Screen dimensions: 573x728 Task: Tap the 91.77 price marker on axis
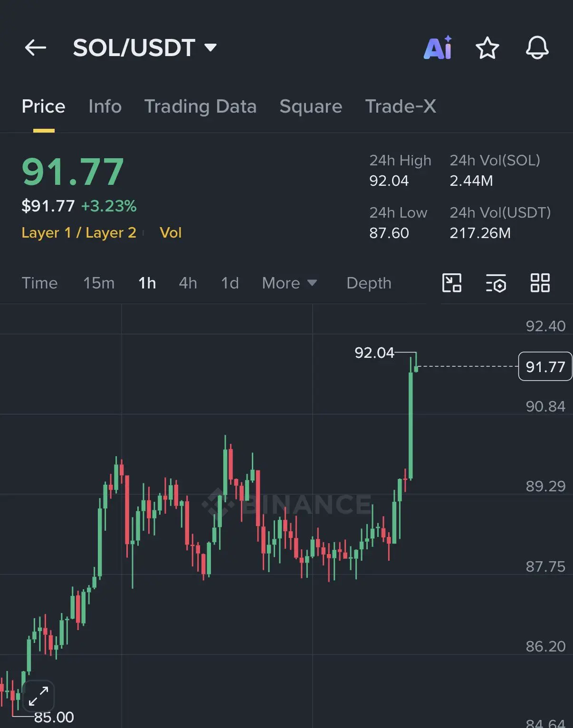(x=545, y=366)
